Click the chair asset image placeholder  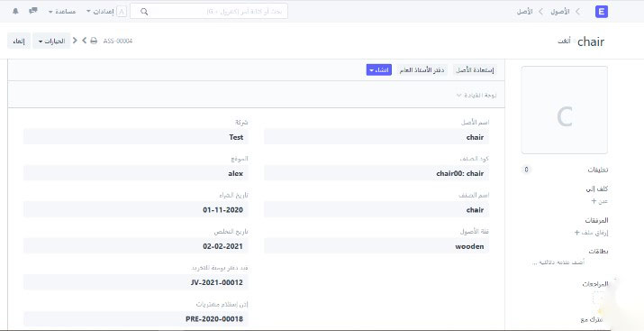[565, 110]
